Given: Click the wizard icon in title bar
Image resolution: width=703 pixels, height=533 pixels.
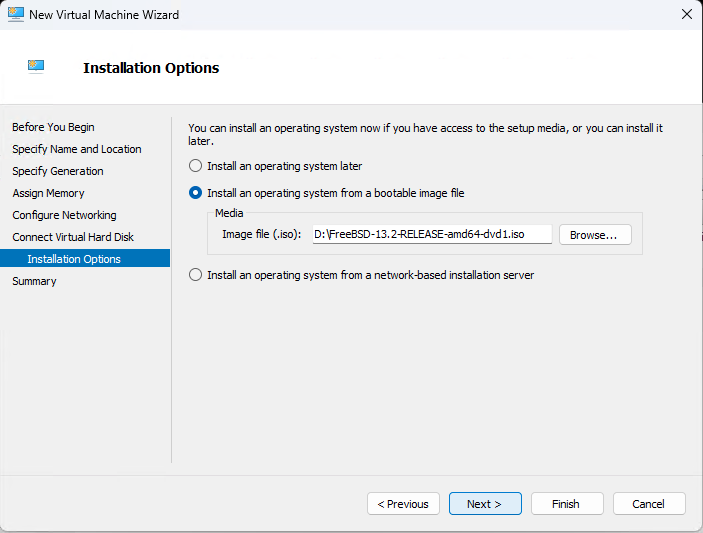Looking at the screenshot, I should coord(16,14).
